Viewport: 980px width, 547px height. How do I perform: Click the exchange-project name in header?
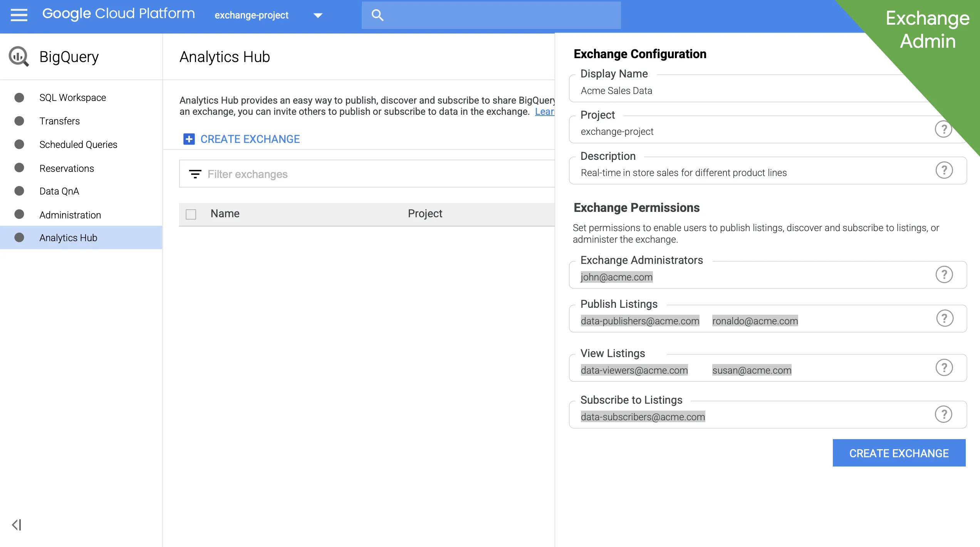[x=252, y=15]
